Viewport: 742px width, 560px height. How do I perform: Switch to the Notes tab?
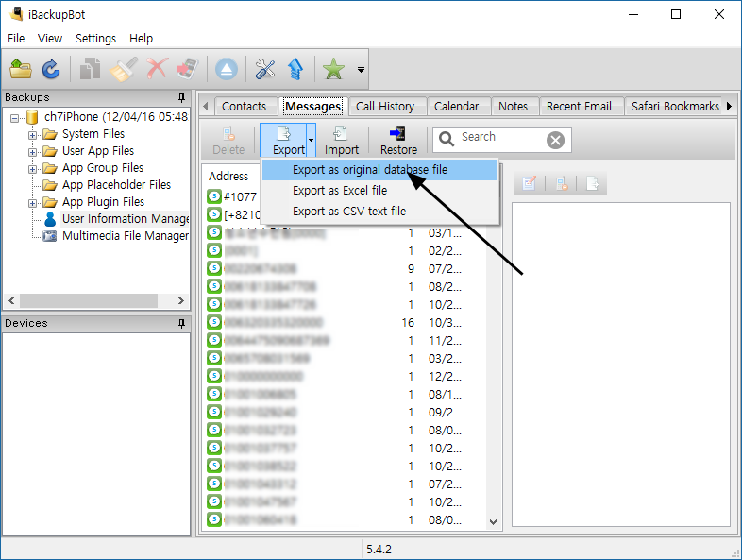point(513,106)
